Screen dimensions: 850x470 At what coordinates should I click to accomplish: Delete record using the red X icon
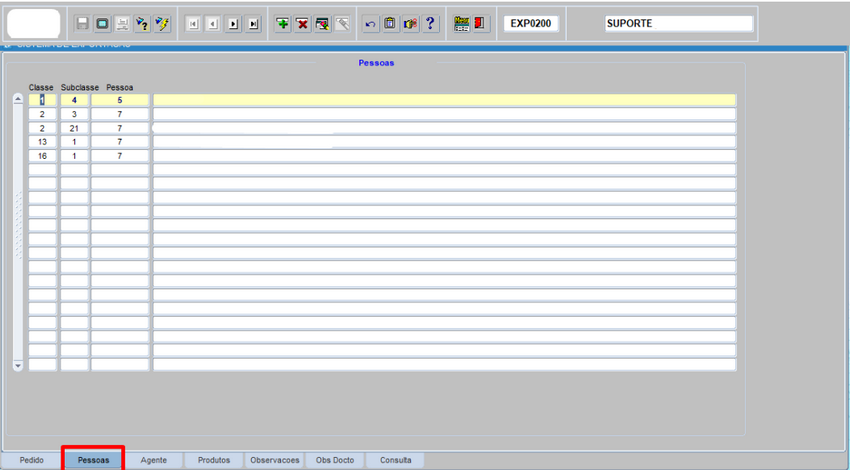tap(302, 23)
